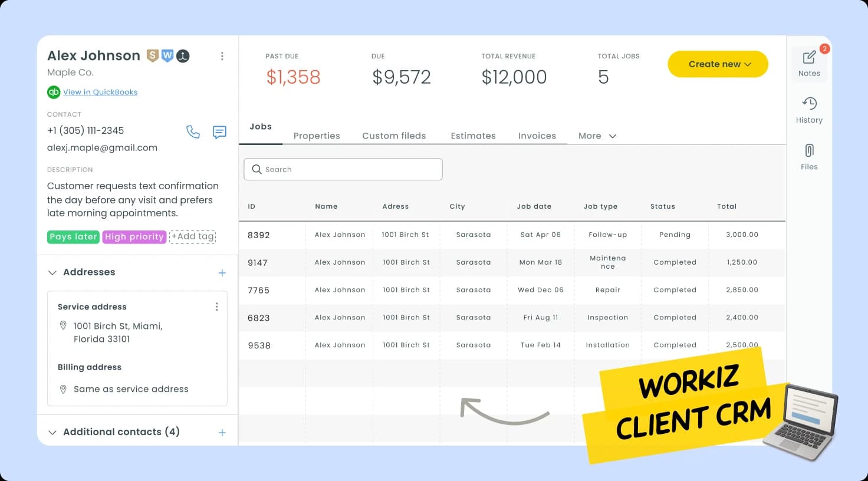Viewport: 868px width, 481px height.
Task: Switch to the Custom fileds tab
Action: (394, 136)
